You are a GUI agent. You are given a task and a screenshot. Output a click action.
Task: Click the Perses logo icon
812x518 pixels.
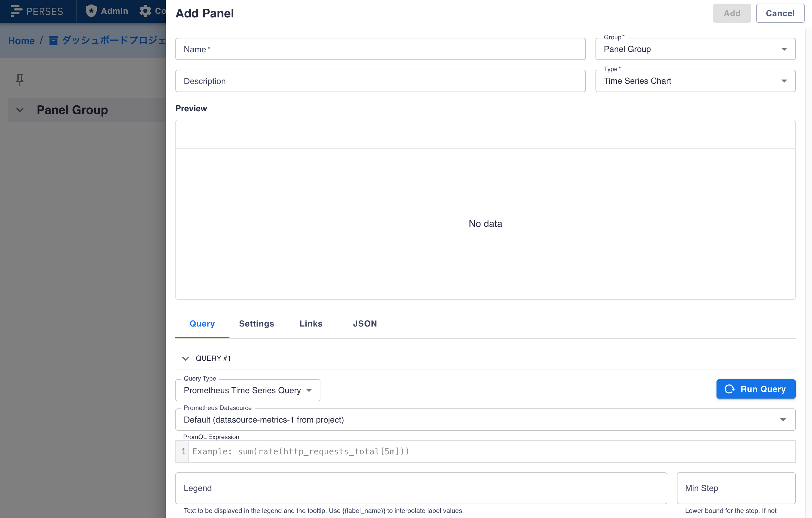pos(16,11)
